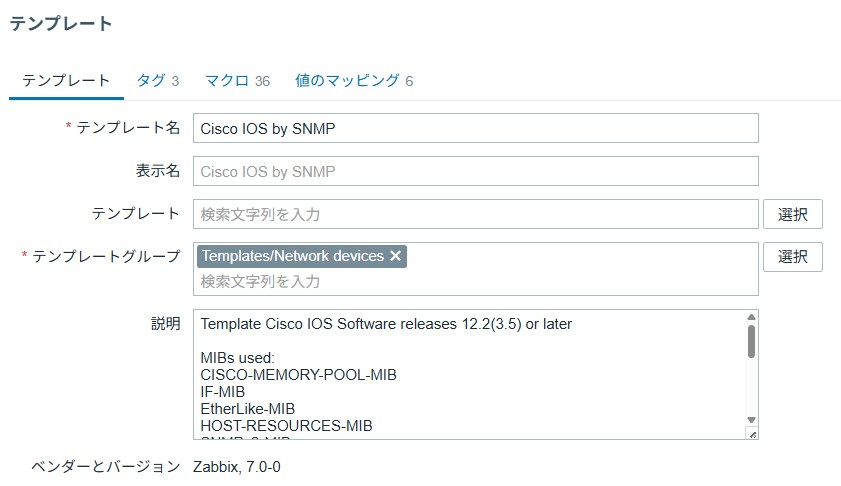
Task: Open the マクロ tab
Action: [x=237, y=80]
